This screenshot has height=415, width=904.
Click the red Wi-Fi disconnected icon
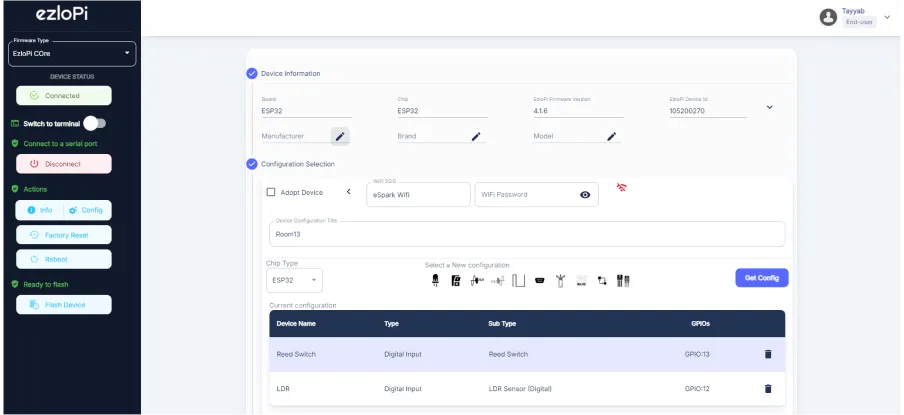point(622,187)
